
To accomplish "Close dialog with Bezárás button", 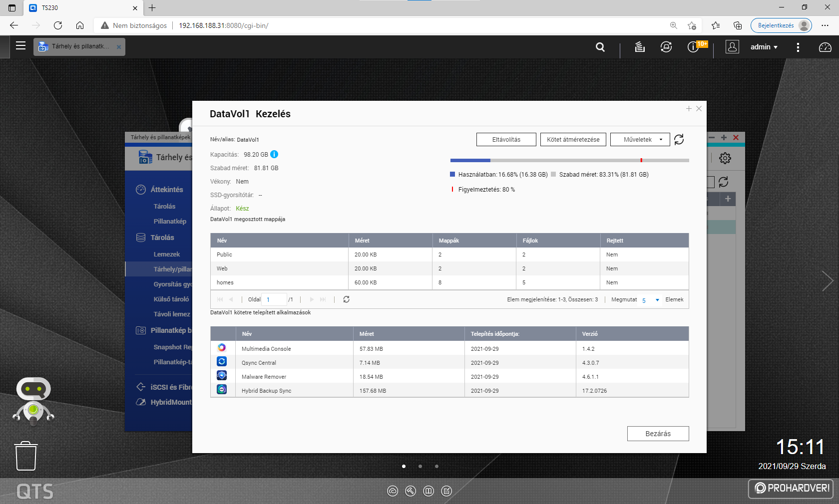I will pos(658,434).
